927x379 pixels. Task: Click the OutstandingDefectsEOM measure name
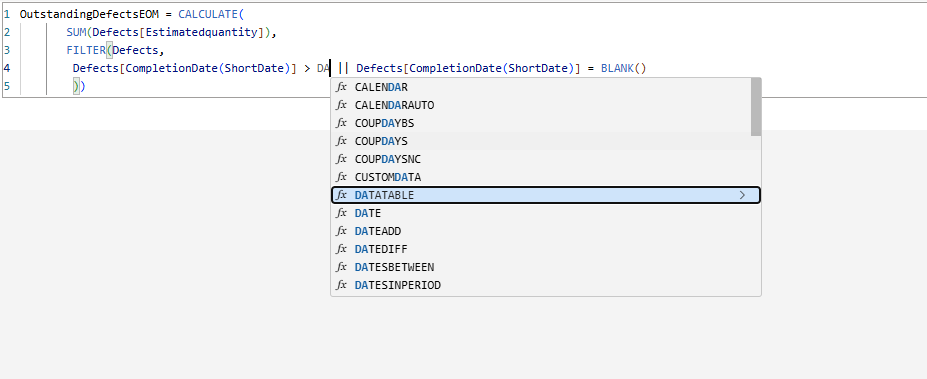point(89,14)
